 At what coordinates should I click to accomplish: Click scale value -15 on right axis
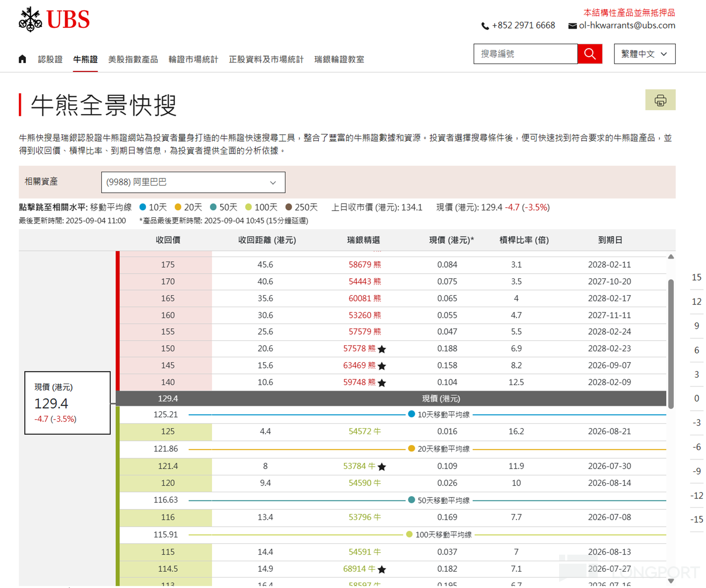coord(696,519)
